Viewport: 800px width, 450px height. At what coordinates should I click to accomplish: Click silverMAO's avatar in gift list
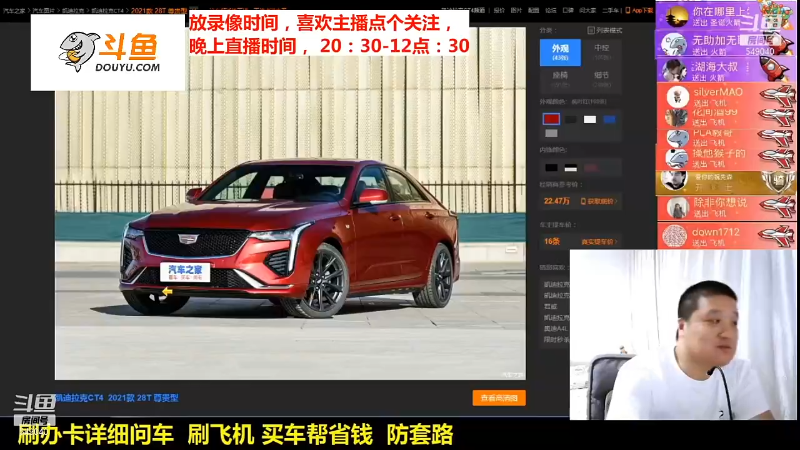click(678, 96)
